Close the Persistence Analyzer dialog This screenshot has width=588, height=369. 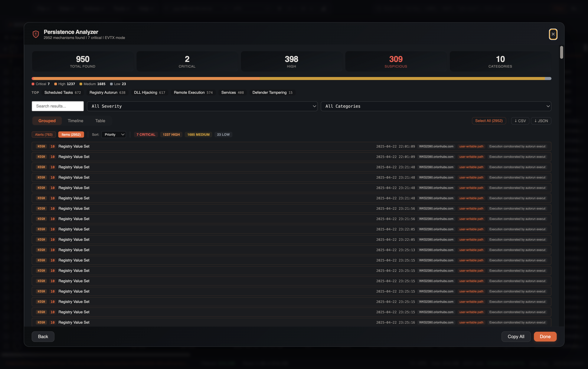pyautogui.click(x=553, y=34)
